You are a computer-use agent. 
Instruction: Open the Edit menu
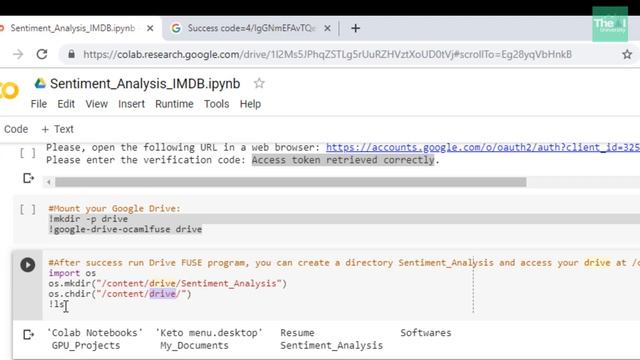coord(66,104)
